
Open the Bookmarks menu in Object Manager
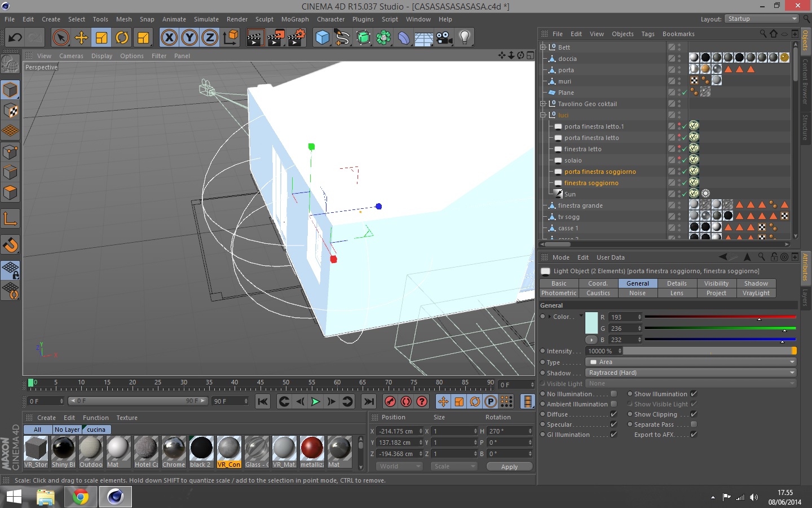678,34
